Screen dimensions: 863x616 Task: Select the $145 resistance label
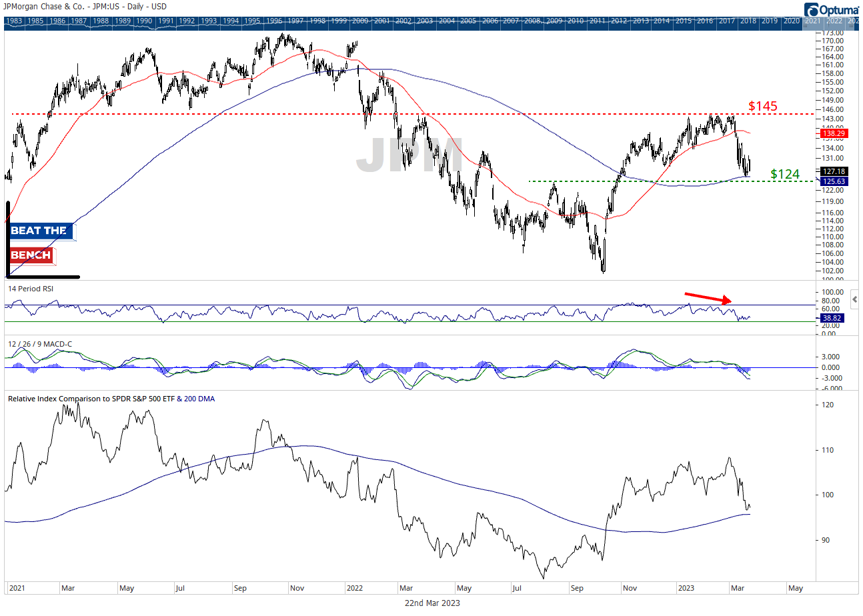(x=762, y=106)
